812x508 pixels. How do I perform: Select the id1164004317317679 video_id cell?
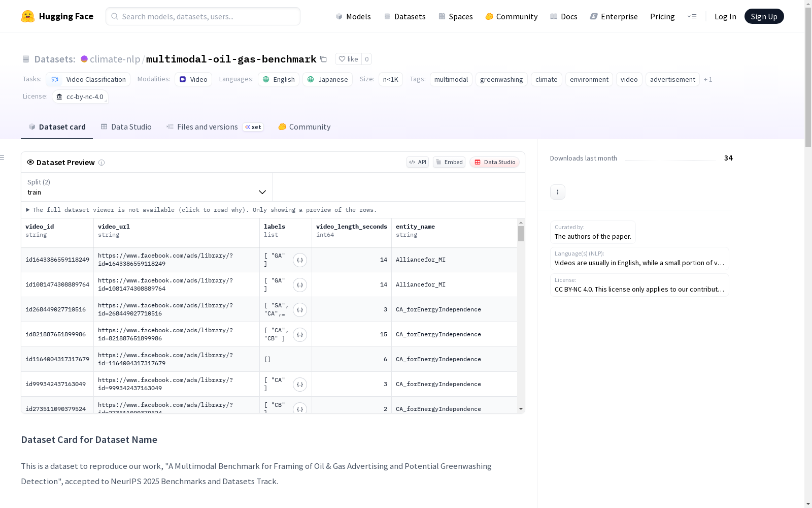pos(57,359)
